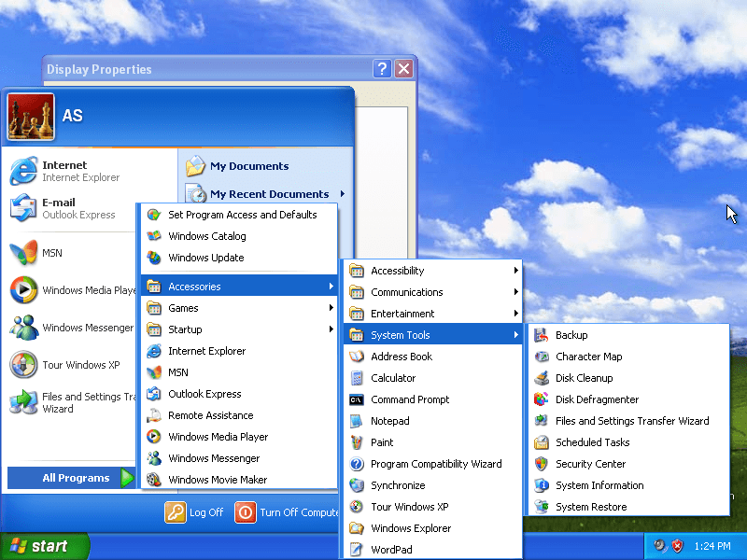Launch Notepad

(432, 421)
